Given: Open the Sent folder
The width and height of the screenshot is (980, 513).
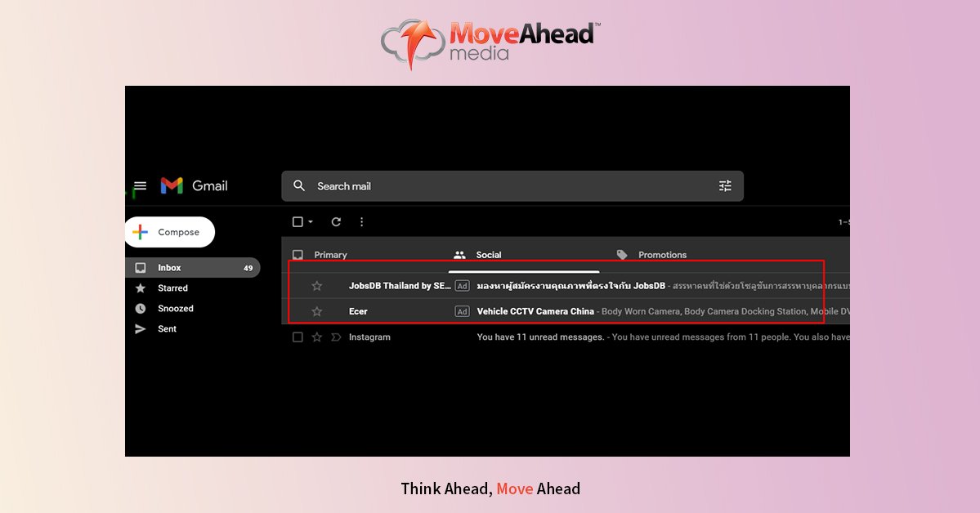Looking at the screenshot, I should pos(167,328).
